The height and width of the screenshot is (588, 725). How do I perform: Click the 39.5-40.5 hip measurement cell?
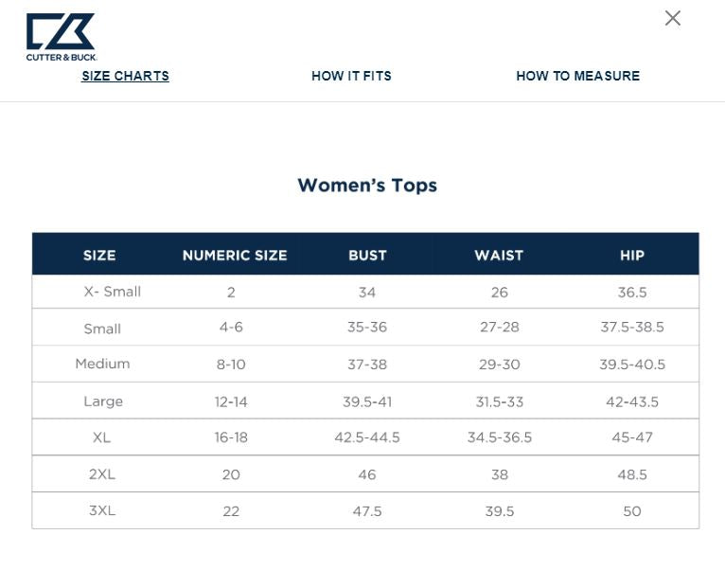click(x=632, y=365)
